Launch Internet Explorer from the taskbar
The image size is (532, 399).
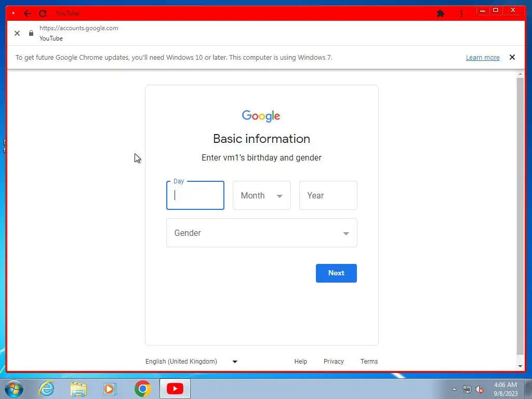tap(46, 389)
